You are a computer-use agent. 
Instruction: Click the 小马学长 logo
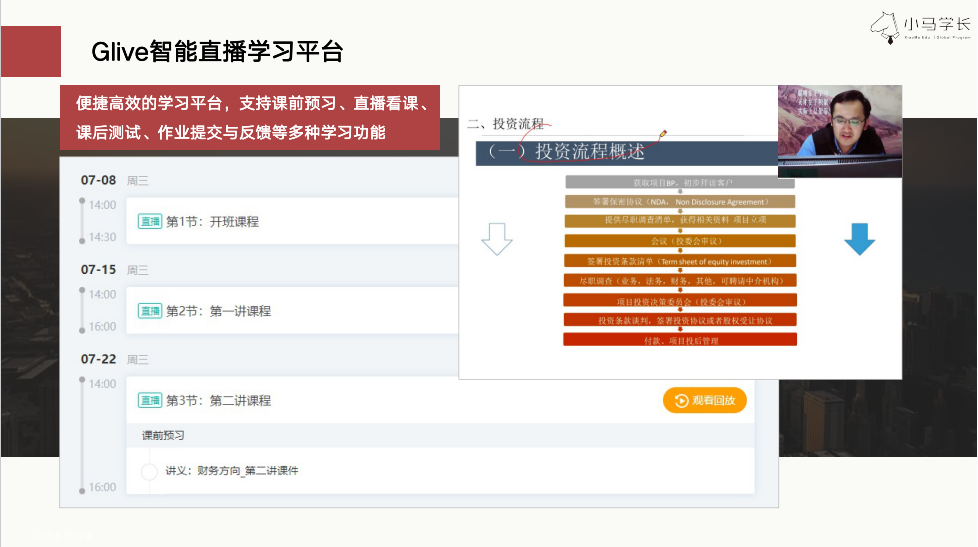(920, 27)
